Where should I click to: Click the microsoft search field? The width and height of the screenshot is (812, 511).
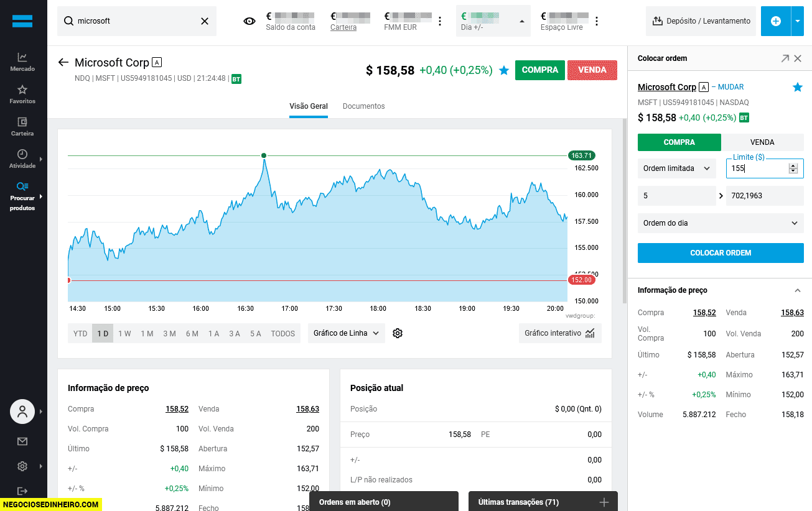[137, 21]
